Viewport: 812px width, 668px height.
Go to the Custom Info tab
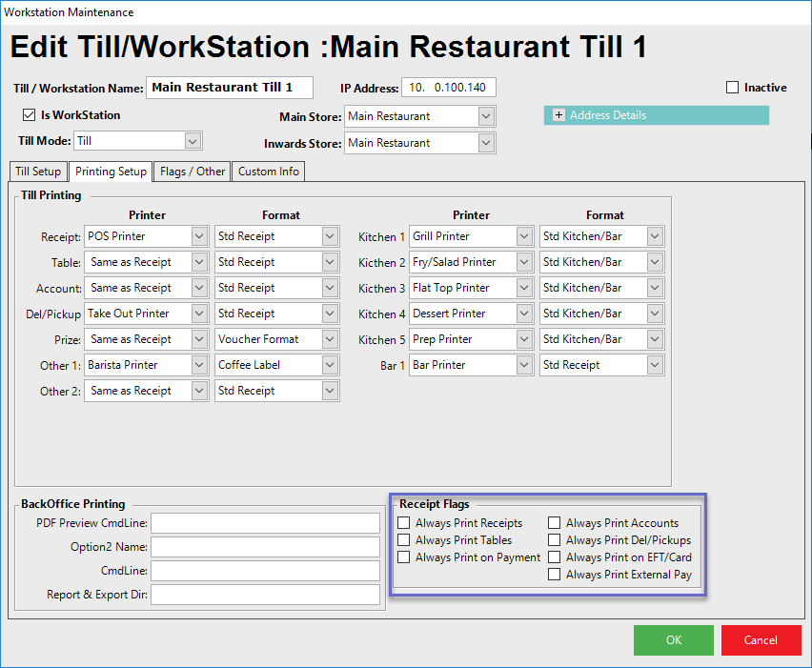point(268,172)
